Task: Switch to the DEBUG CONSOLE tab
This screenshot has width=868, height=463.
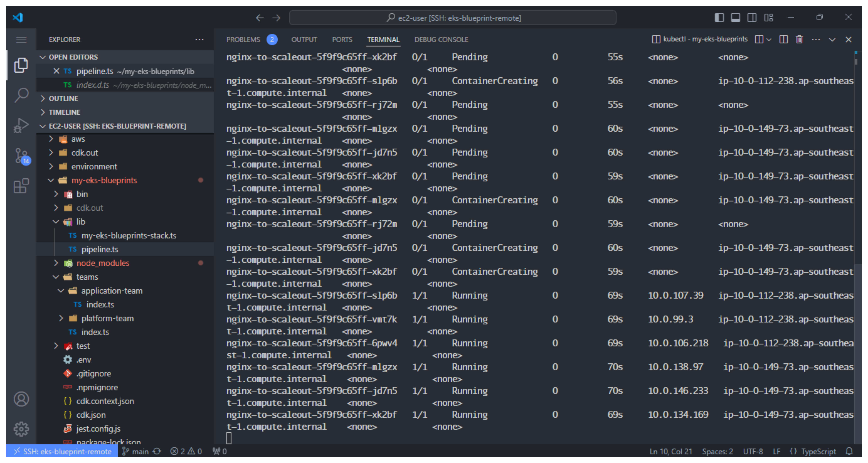Action: tap(441, 39)
